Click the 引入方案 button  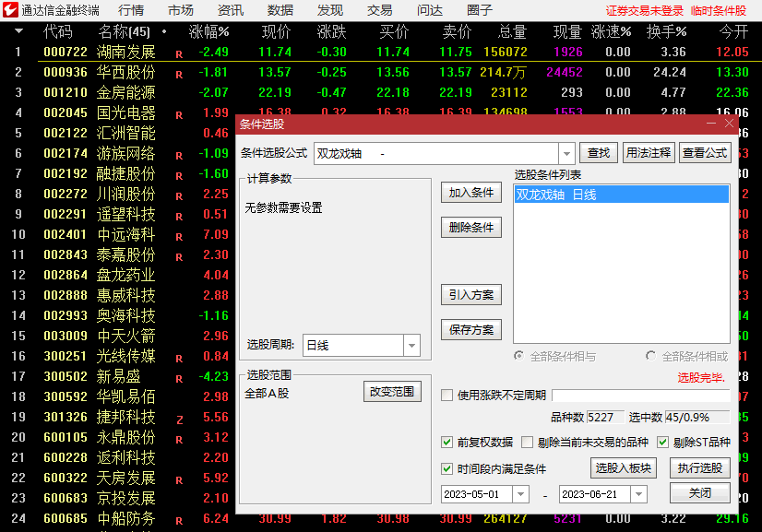click(x=470, y=295)
